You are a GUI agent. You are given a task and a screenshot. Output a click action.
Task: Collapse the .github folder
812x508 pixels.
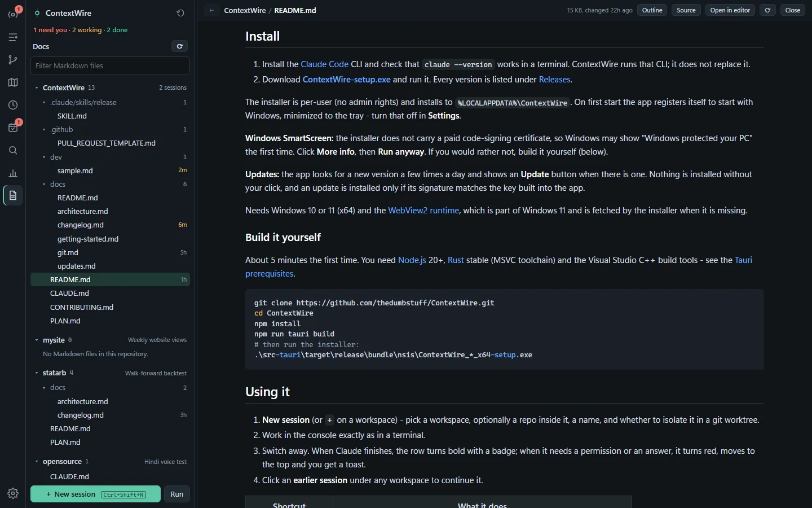tap(44, 130)
